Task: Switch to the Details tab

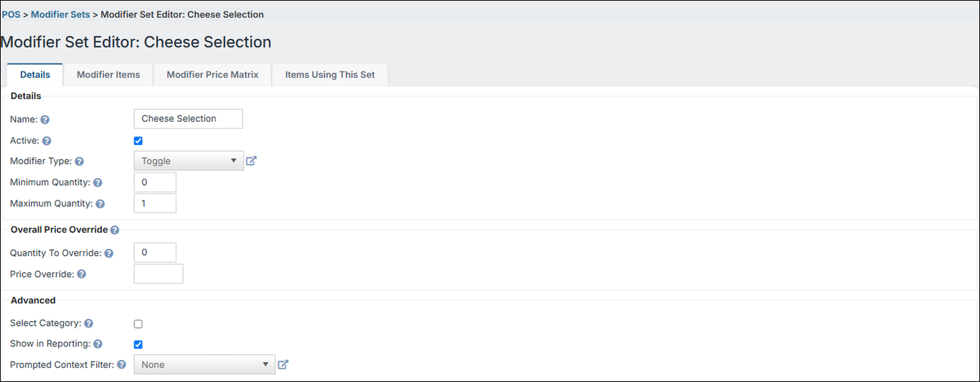Action: coord(35,74)
